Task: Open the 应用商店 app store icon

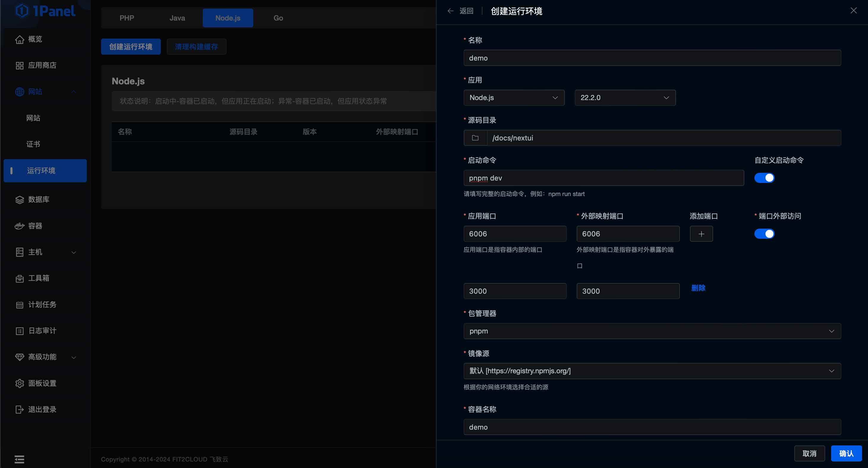Action: [x=20, y=66]
